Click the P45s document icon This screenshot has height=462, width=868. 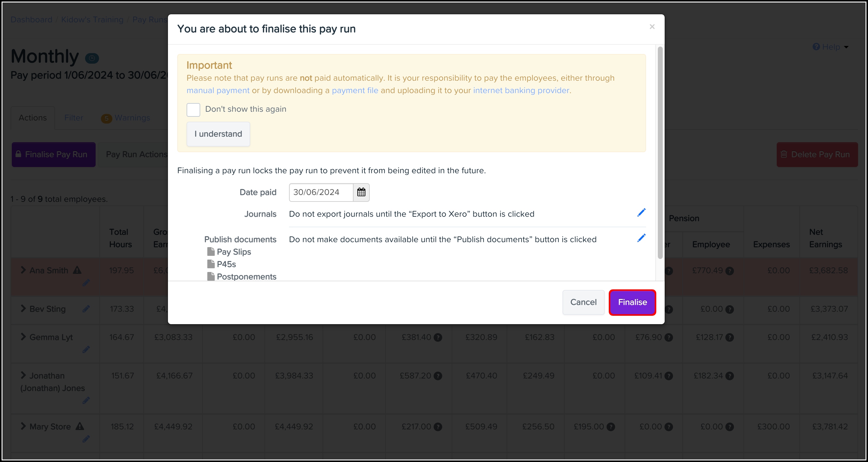tap(211, 264)
